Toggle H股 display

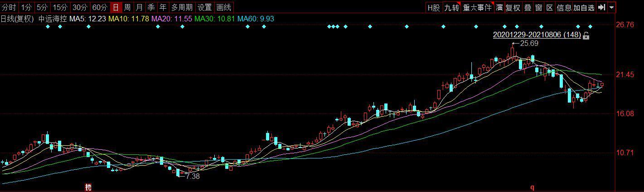coord(434,7)
